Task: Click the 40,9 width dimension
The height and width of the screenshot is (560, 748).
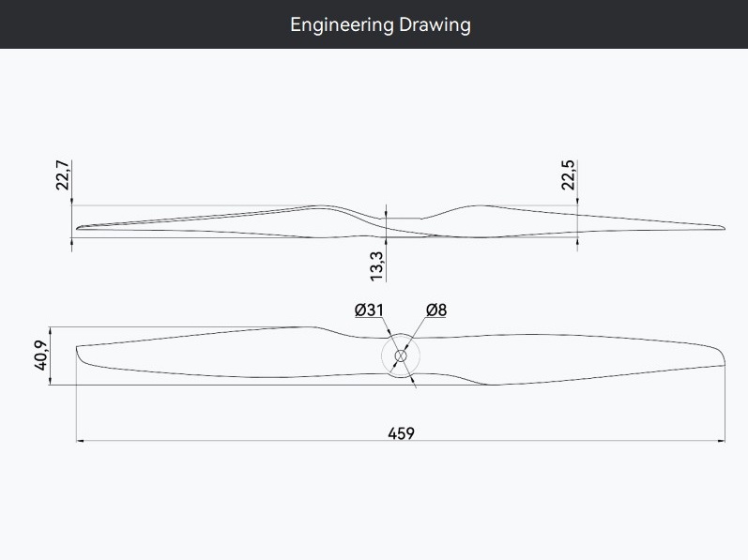Action: point(41,356)
